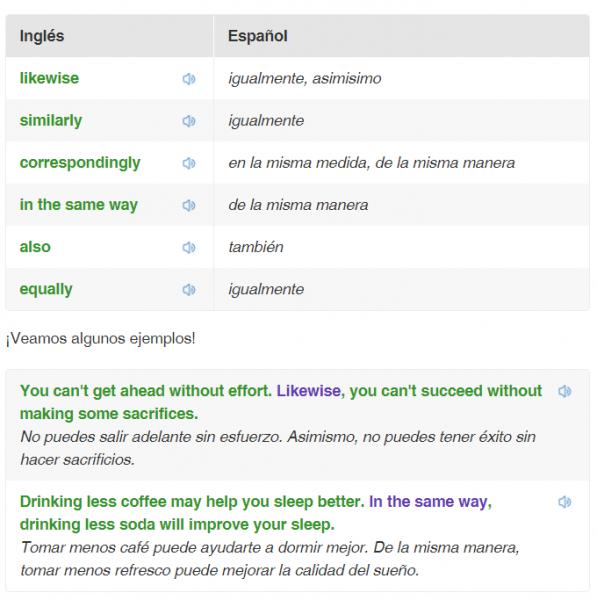Play pronunciation of also
The height and width of the screenshot is (600, 597).
pos(189,248)
